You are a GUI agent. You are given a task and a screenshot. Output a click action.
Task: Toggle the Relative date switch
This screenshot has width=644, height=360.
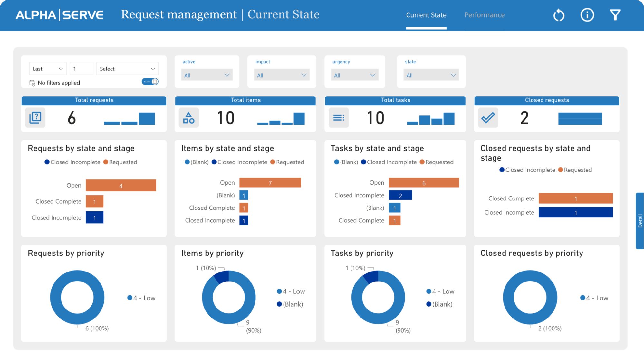pyautogui.click(x=149, y=82)
